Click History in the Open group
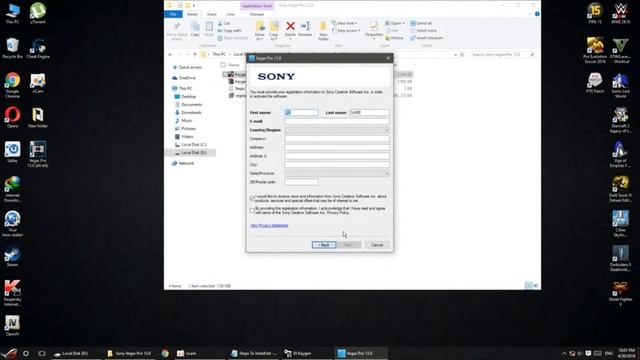Viewport: 640px width, 360px height. (394, 38)
